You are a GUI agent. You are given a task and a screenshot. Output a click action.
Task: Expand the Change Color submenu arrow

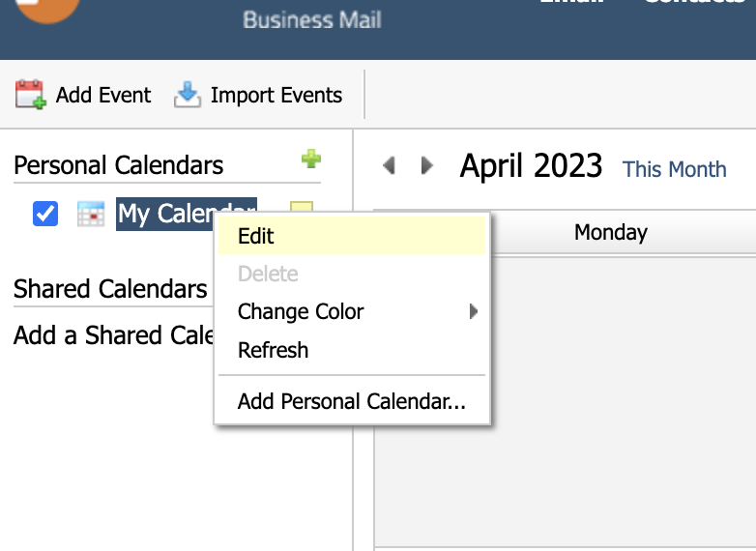[474, 311]
